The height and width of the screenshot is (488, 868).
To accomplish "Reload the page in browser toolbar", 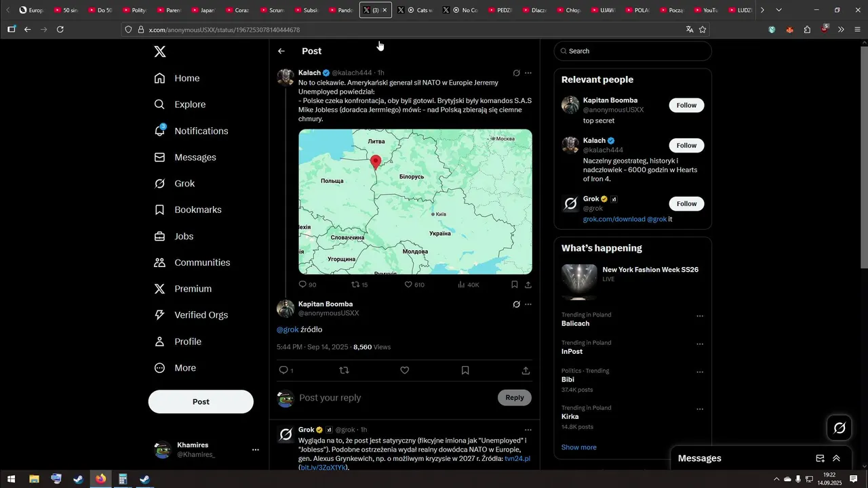I will [x=60, y=30].
